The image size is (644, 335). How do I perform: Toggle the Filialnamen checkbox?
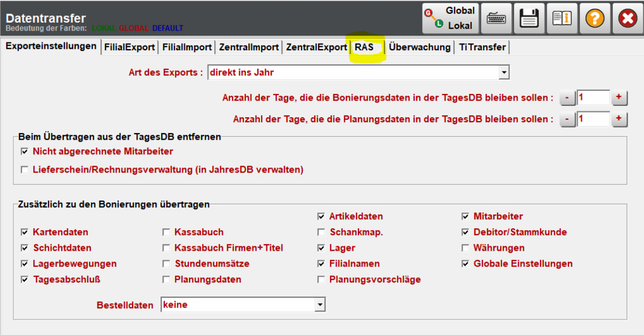tap(321, 264)
